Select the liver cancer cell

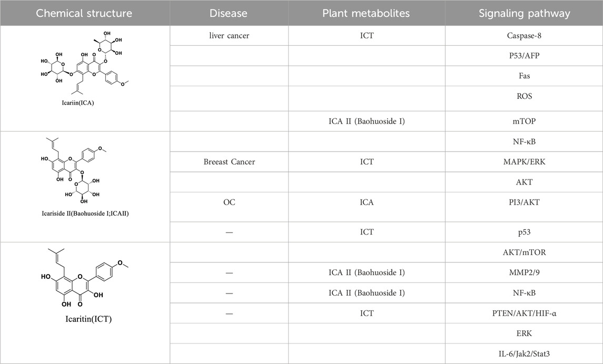pos(229,36)
